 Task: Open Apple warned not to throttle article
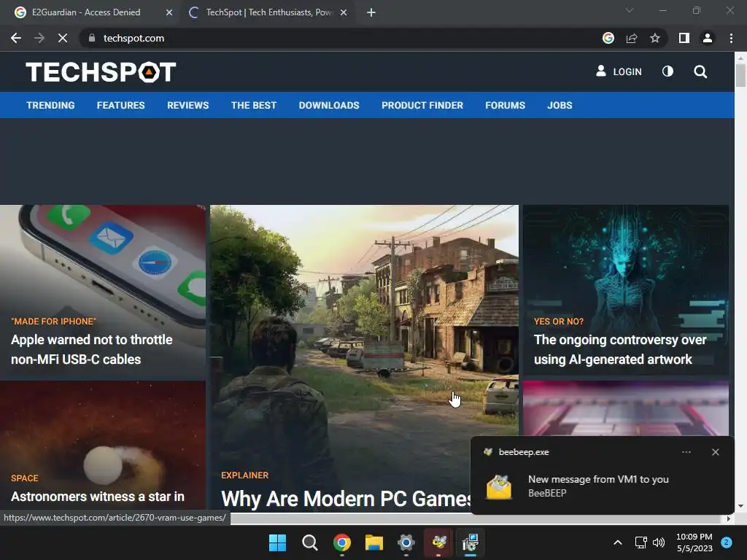(91, 349)
